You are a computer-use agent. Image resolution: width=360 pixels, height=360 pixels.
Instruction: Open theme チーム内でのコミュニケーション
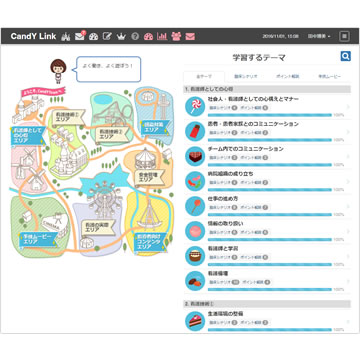tap(246, 149)
